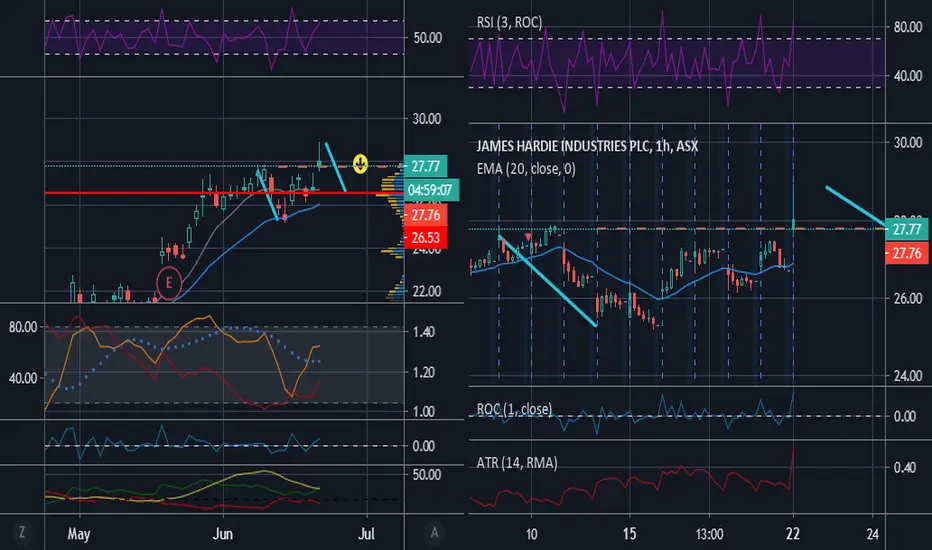Click the 22.00 price axis value

pos(427,291)
